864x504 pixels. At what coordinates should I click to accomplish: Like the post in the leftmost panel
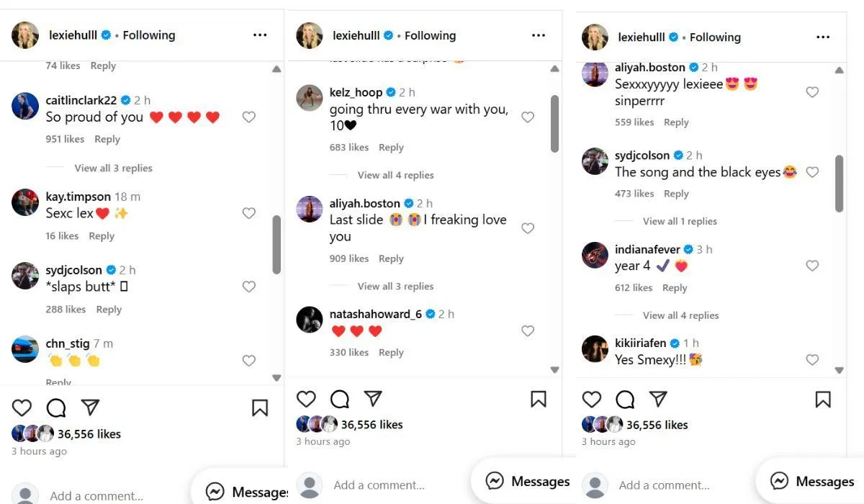(22, 408)
